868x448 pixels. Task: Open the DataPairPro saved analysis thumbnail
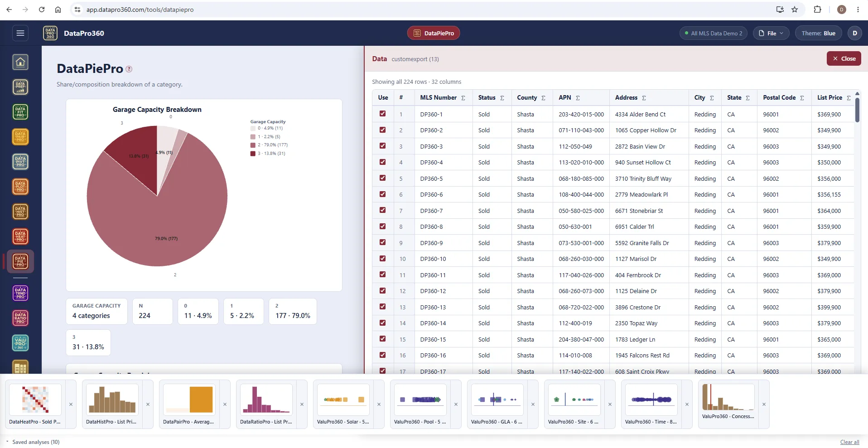pos(189,400)
